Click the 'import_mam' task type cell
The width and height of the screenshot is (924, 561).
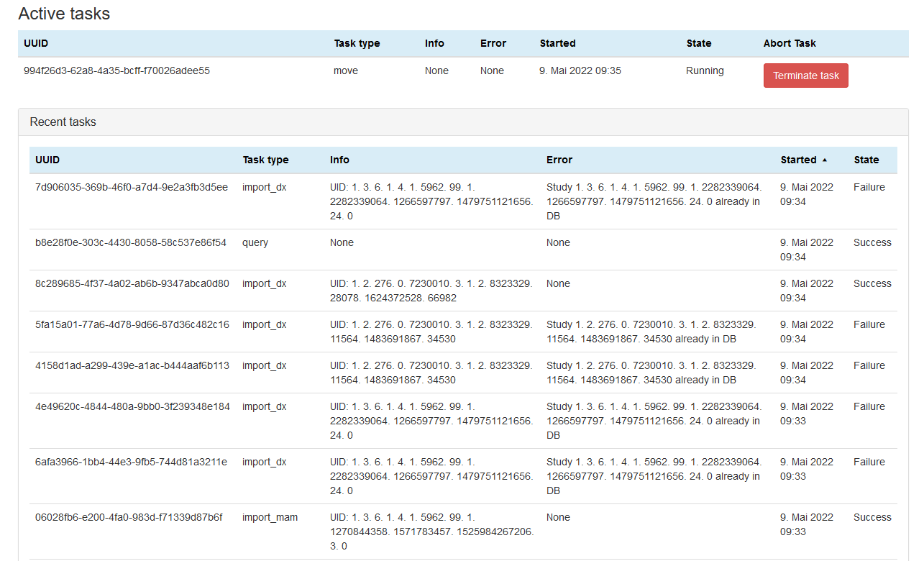[270, 517]
